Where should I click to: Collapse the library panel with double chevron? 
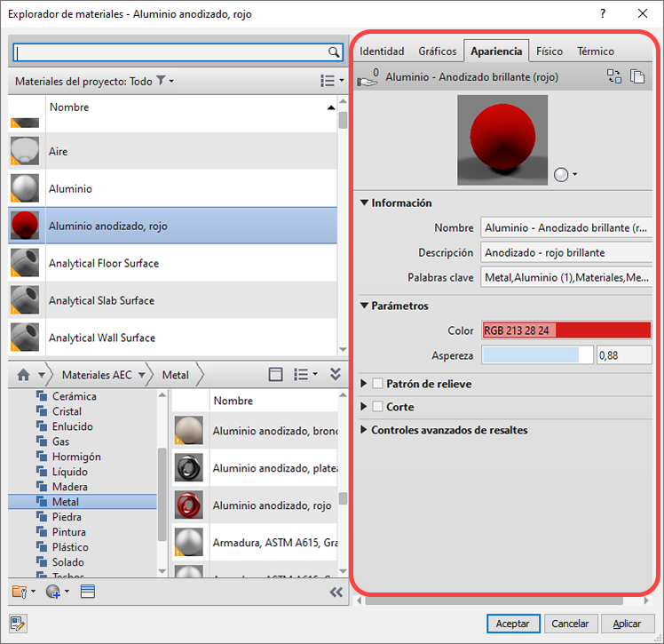tap(336, 374)
